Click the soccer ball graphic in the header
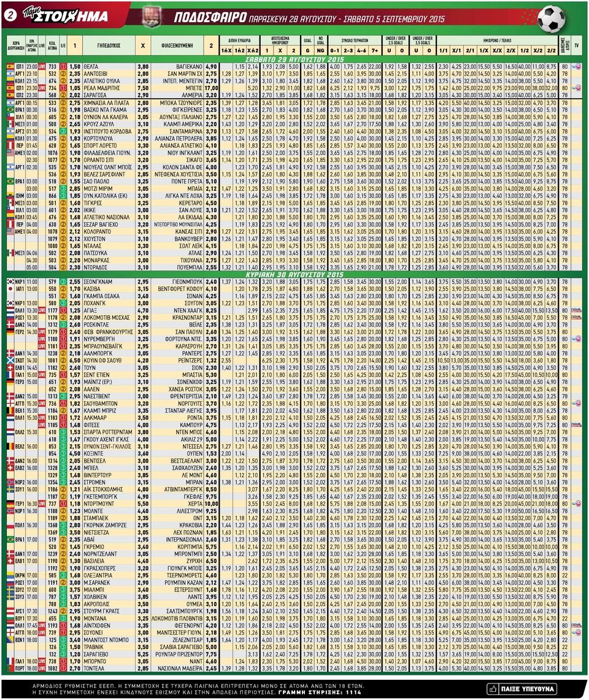The image size is (589, 700). [551, 19]
